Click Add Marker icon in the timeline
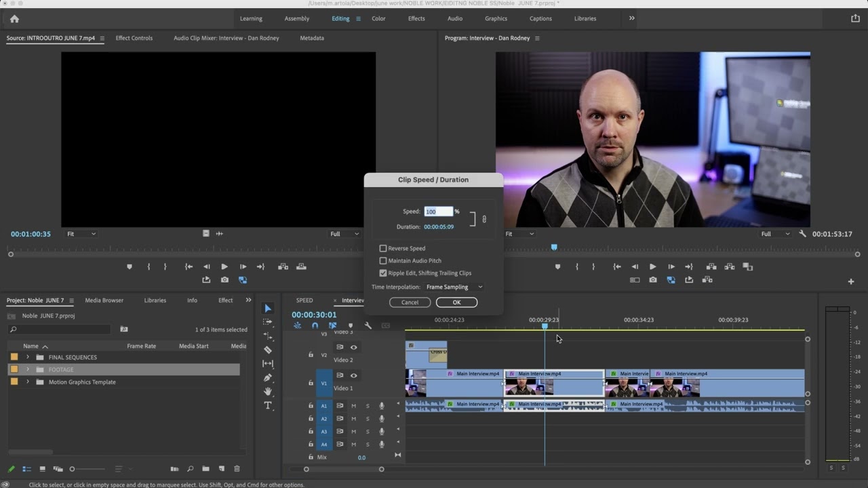The height and width of the screenshot is (488, 868). [x=351, y=325]
